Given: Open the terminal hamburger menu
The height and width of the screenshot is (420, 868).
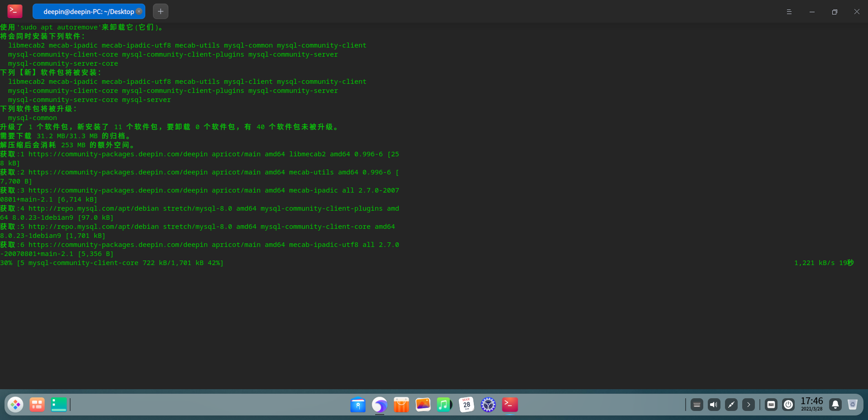Looking at the screenshot, I should 789,12.
